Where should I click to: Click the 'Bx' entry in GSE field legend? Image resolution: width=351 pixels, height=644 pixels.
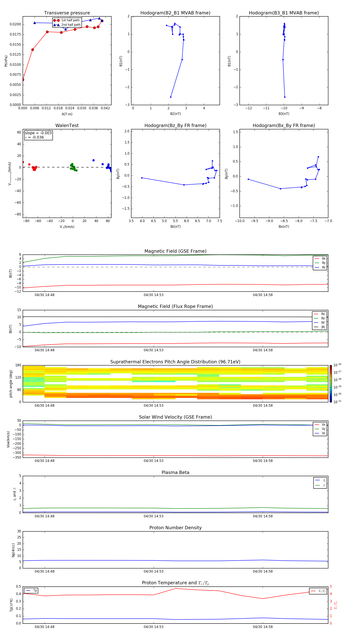point(320,259)
